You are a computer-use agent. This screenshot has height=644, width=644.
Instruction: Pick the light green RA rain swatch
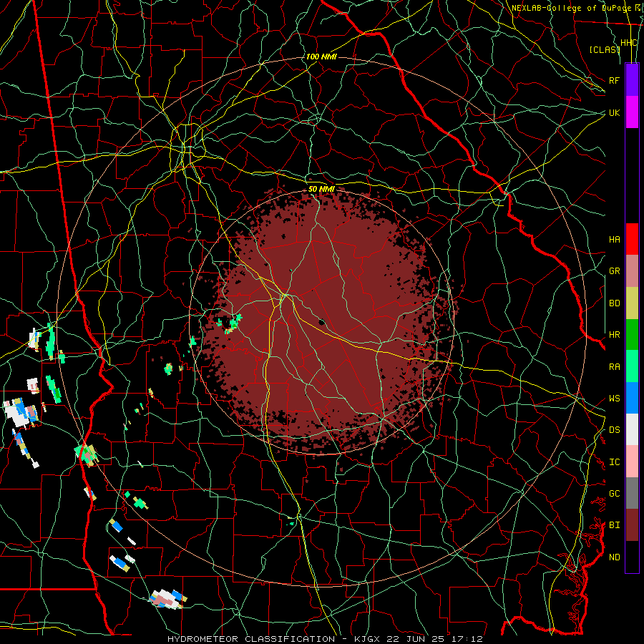click(632, 366)
